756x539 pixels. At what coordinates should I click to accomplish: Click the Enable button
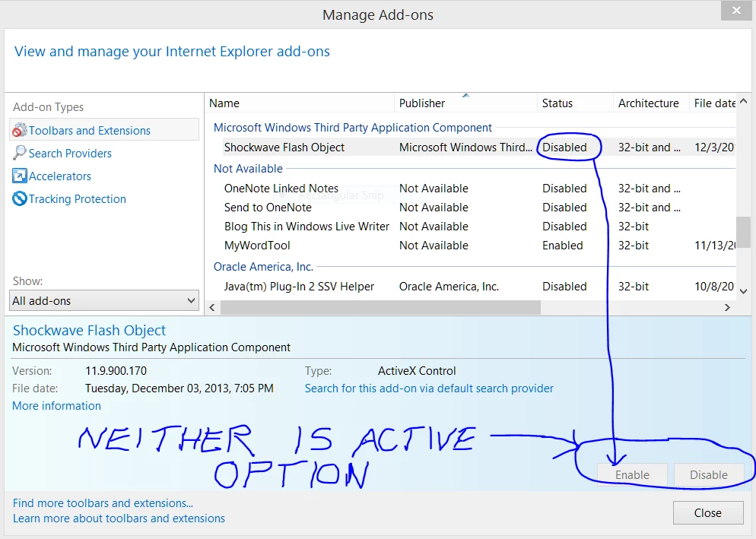(632, 475)
